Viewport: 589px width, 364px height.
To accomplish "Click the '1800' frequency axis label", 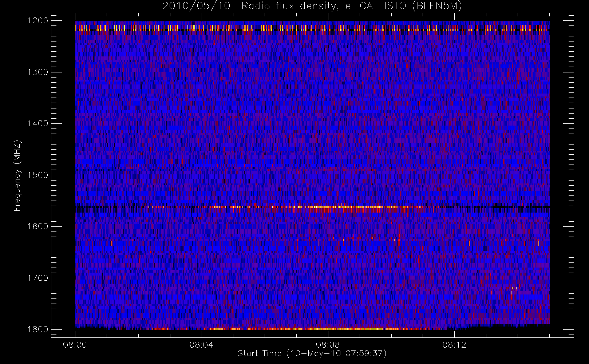I will tap(38, 329).
